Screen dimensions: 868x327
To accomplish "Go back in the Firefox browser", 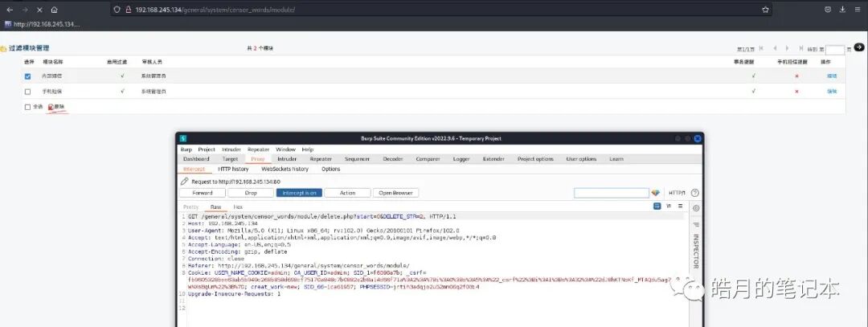I will tap(10, 10).
